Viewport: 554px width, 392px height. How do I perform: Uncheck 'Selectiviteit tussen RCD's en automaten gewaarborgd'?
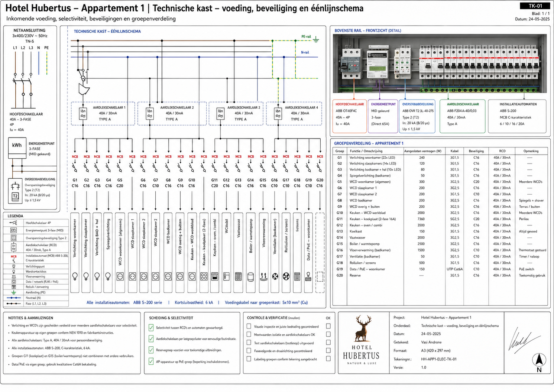[151, 328]
